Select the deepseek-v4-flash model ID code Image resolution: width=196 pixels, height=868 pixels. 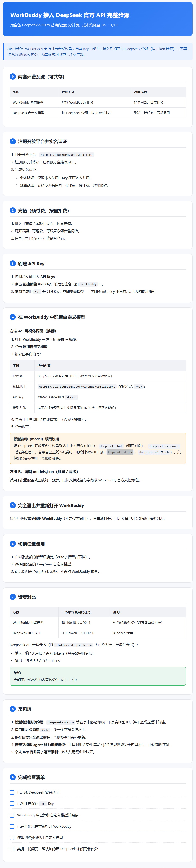pos(154,452)
